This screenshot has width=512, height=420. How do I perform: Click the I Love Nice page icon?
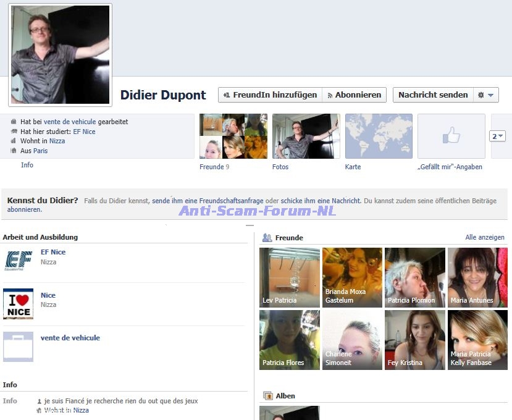18,303
